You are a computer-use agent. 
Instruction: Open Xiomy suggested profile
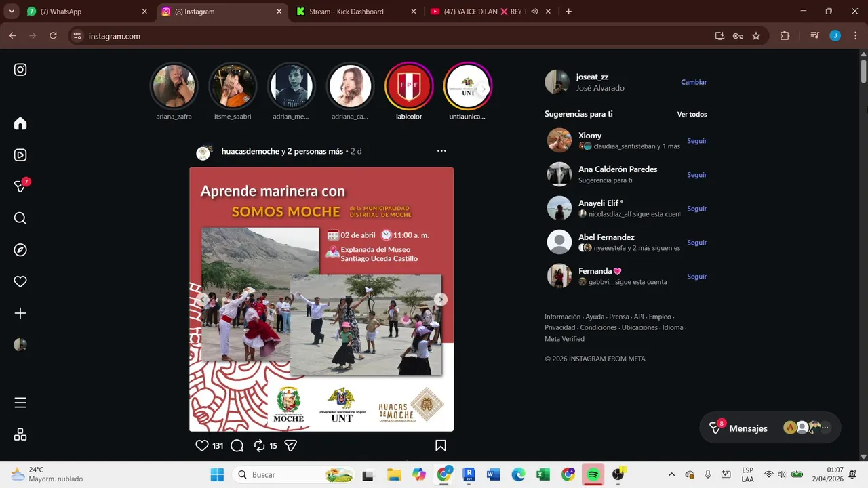pyautogui.click(x=590, y=136)
